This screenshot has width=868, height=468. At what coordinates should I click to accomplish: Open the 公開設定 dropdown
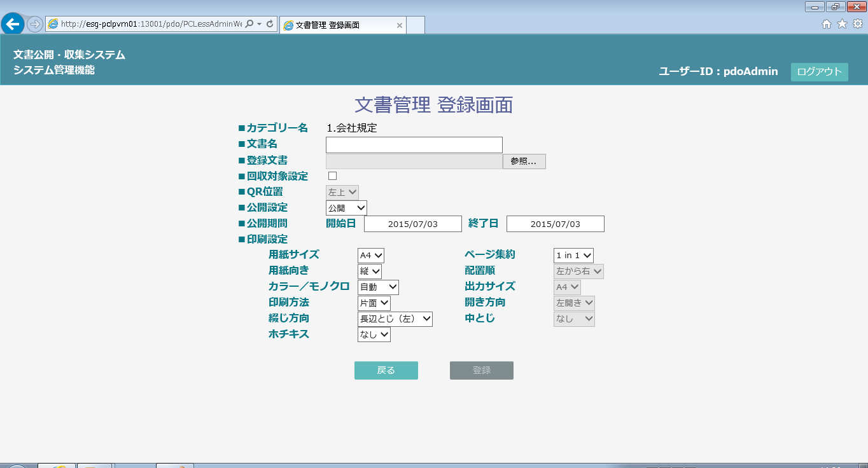coord(346,208)
